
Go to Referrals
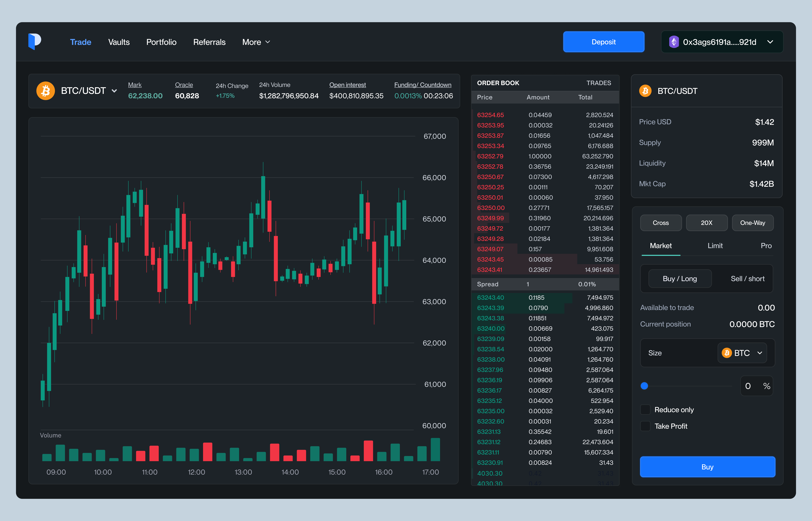209,42
